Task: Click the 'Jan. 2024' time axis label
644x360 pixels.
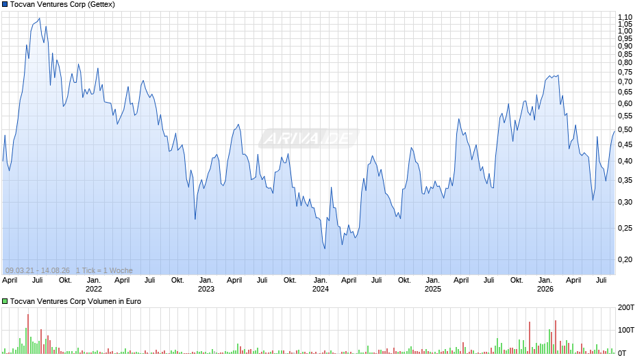Action: click(x=321, y=285)
